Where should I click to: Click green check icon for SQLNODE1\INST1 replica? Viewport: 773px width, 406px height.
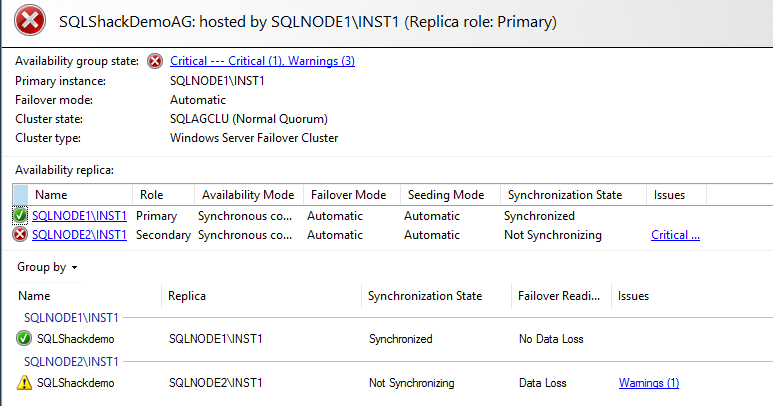tap(20, 215)
